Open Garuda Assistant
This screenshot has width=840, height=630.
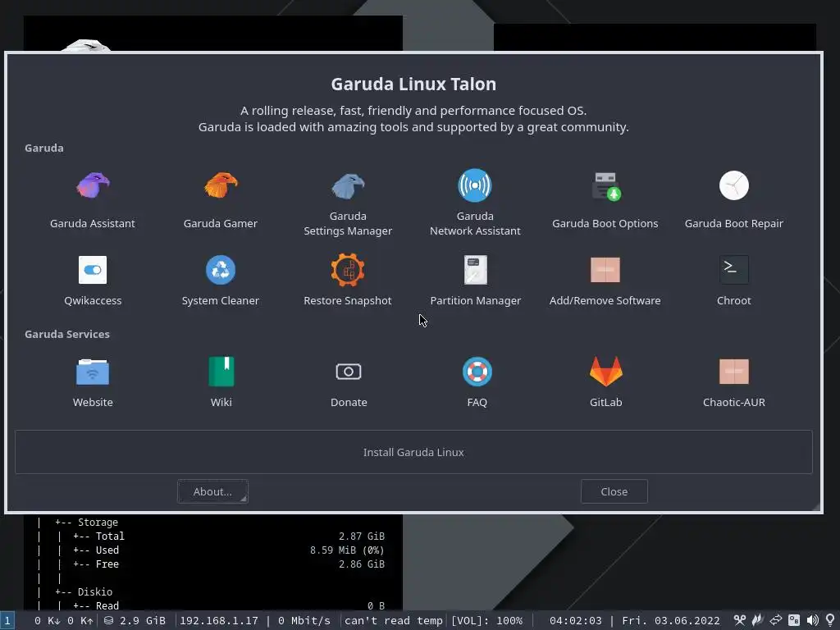(x=93, y=199)
